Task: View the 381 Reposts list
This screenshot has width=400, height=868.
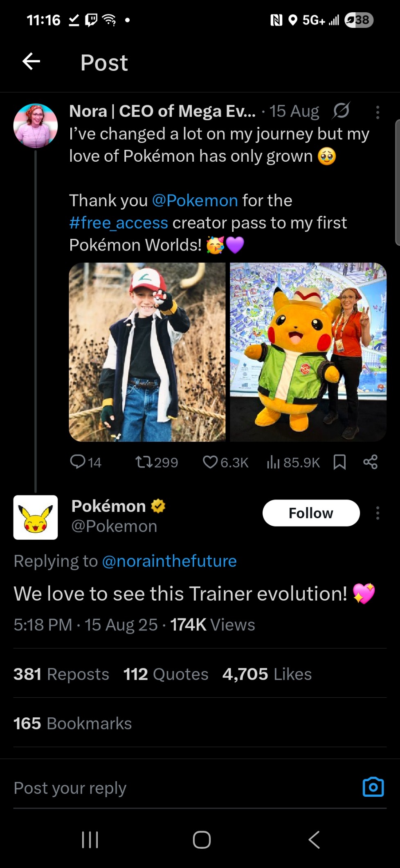Action: tap(61, 674)
